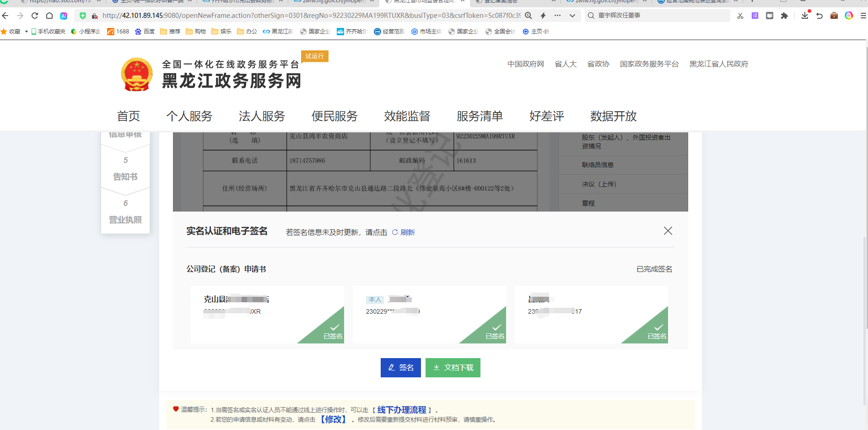Screen dimensions: 868x430
Task: Select 个人服务 in the site navigation
Action: click(x=189, y=116)
